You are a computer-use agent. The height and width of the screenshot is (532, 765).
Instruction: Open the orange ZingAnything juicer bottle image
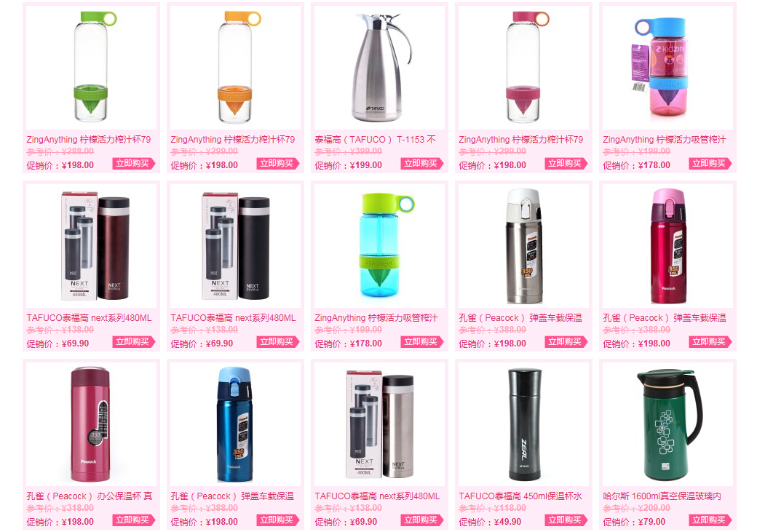tap(235, 67)
